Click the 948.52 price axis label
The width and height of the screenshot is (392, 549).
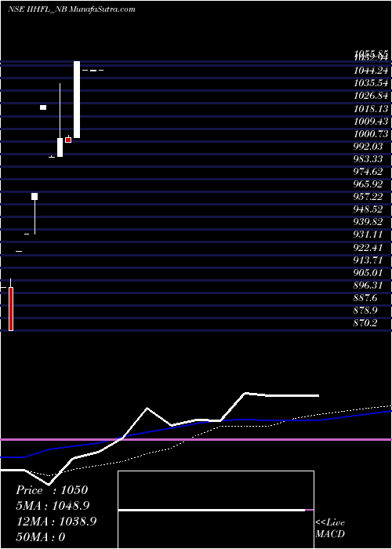point(368,209)
